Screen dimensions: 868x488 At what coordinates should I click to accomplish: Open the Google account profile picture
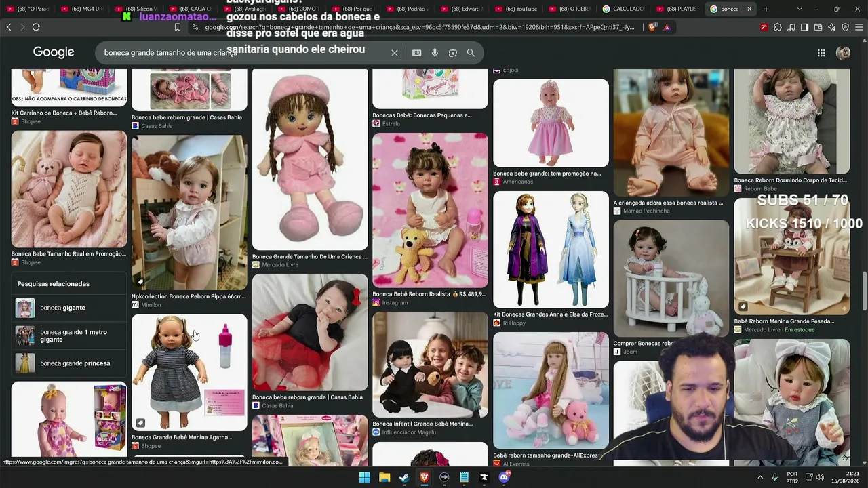point(843,53)
